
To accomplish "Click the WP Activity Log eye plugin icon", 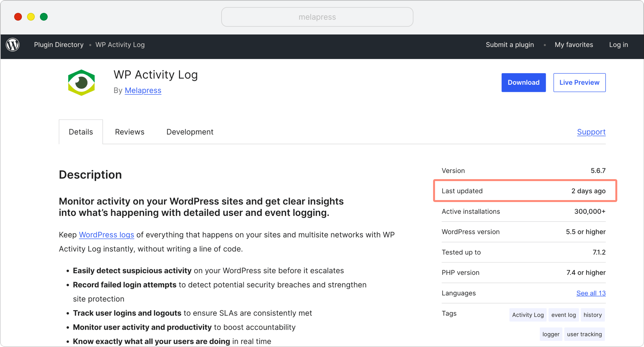I will tap(81, 83).
